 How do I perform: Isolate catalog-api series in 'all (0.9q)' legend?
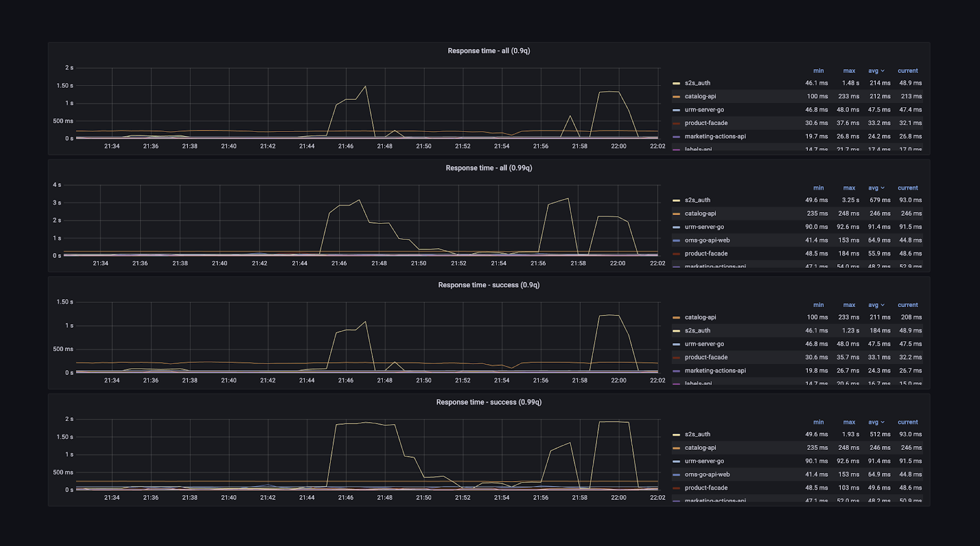pyautogui.click(x=700, y=96)
